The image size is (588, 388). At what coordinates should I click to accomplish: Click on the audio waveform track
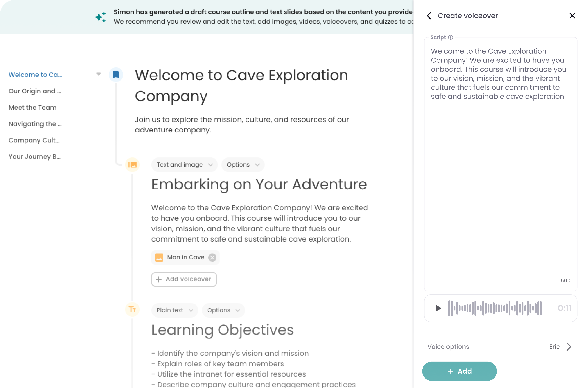click(x=495, y=308)
